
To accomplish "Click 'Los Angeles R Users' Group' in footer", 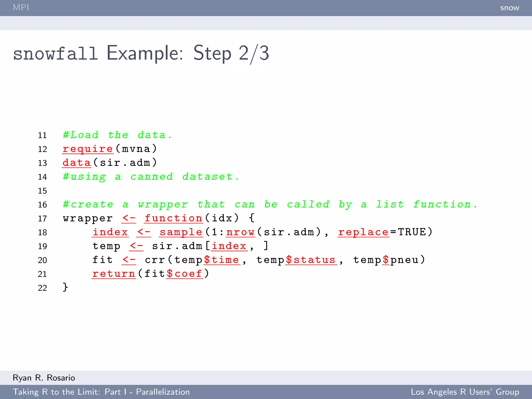I will [x=465, y=392].
